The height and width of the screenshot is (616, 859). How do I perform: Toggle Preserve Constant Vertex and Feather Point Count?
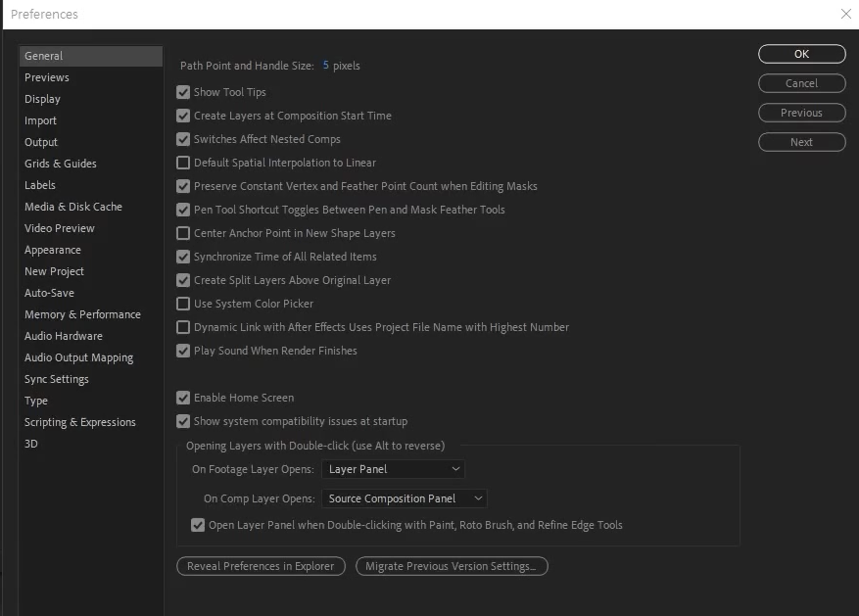[183, 186]
